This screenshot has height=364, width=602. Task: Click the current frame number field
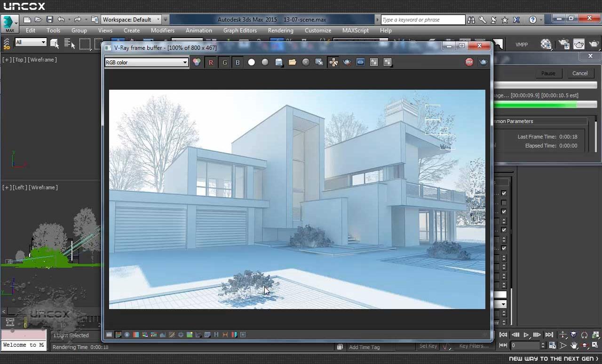(525, 345)
